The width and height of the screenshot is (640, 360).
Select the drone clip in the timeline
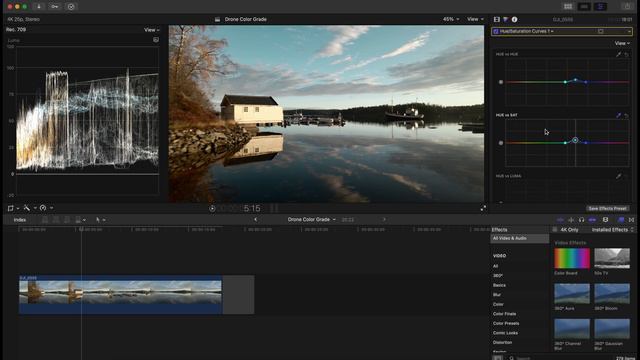coord(120,295)
